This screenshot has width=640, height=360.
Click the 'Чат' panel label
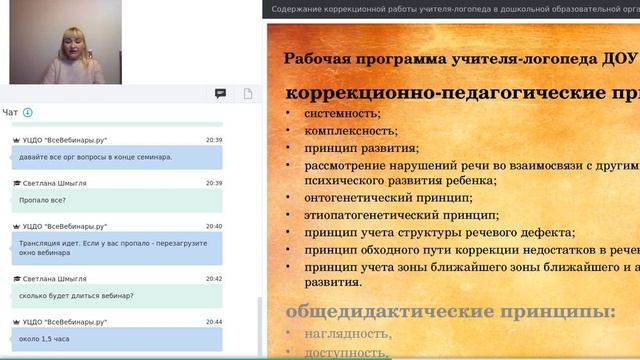pos(10,113)
